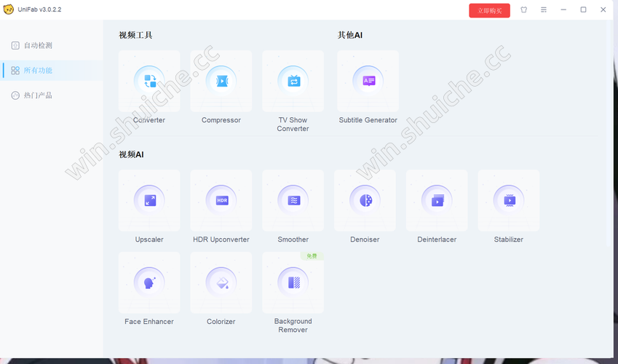Viewport: 618px width, 364px height.
Task: Click the 视频工具 section heading
Action: [135, 35]
